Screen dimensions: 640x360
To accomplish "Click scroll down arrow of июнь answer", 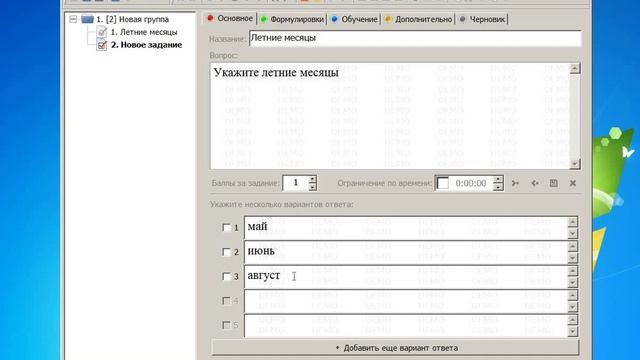I will click(x=573, y=258).
